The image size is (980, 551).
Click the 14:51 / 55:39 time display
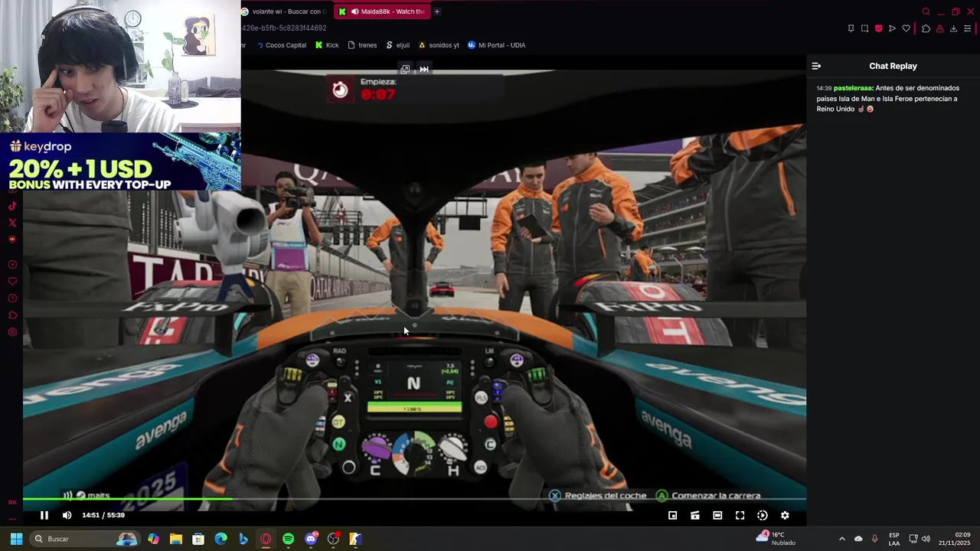[x=103, y=515]
